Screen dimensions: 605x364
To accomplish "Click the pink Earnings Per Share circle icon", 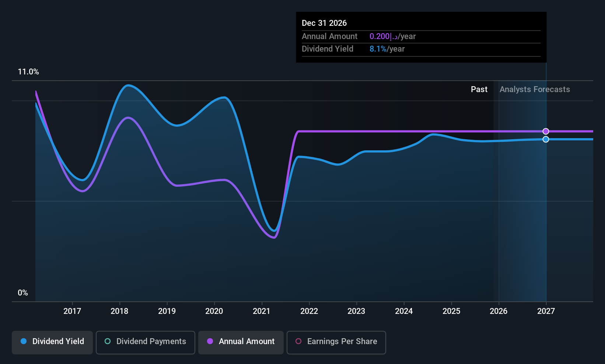I will click(x=298, y=342).
